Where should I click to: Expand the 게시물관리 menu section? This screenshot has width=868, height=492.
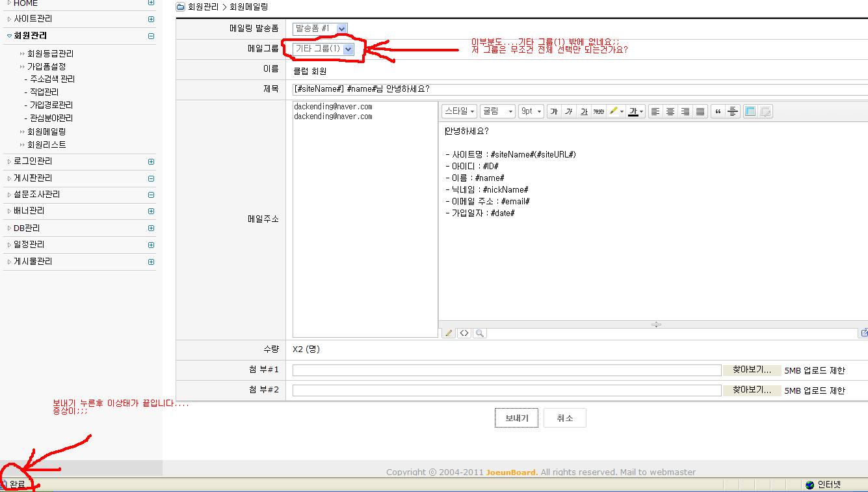pyautogui.click(x=151, y=262)
